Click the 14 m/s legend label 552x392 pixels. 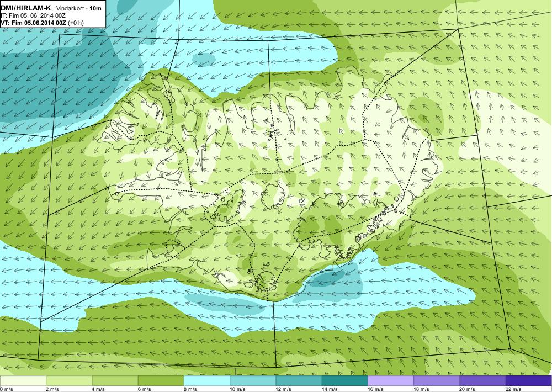pos(330,389)
